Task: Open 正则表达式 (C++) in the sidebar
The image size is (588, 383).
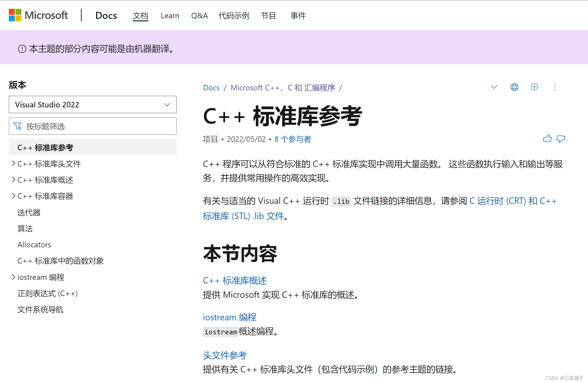Action: tap(48, 294)
